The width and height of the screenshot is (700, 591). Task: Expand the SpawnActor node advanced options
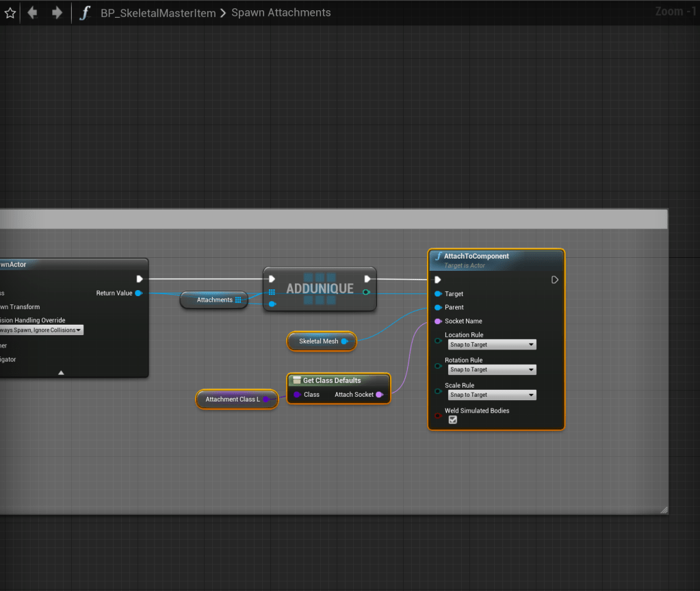61,373
